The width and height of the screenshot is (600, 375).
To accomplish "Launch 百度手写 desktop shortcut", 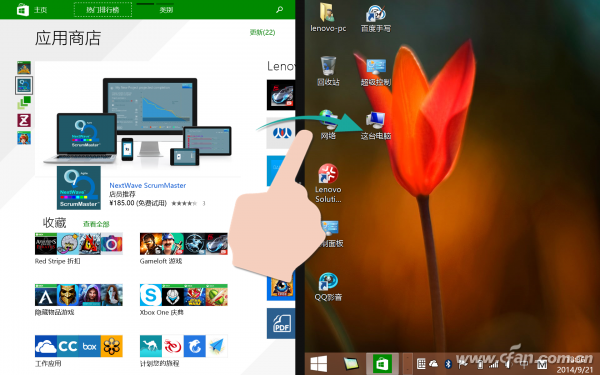I will [x=376, y=18].
